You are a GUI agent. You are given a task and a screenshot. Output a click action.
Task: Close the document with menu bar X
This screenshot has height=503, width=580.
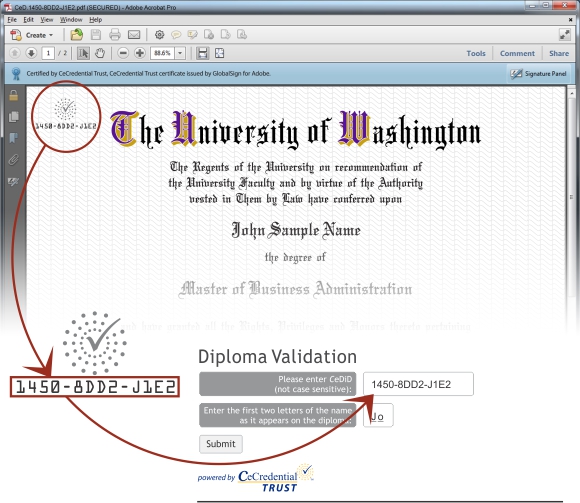pyautogui.click(x=570, y=20)
